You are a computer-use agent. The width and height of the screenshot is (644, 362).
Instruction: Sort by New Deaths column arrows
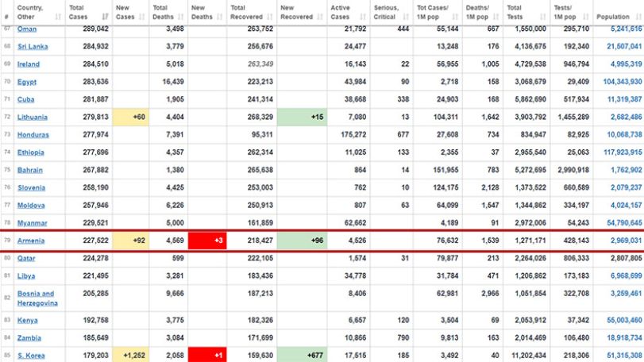(219, 17)
